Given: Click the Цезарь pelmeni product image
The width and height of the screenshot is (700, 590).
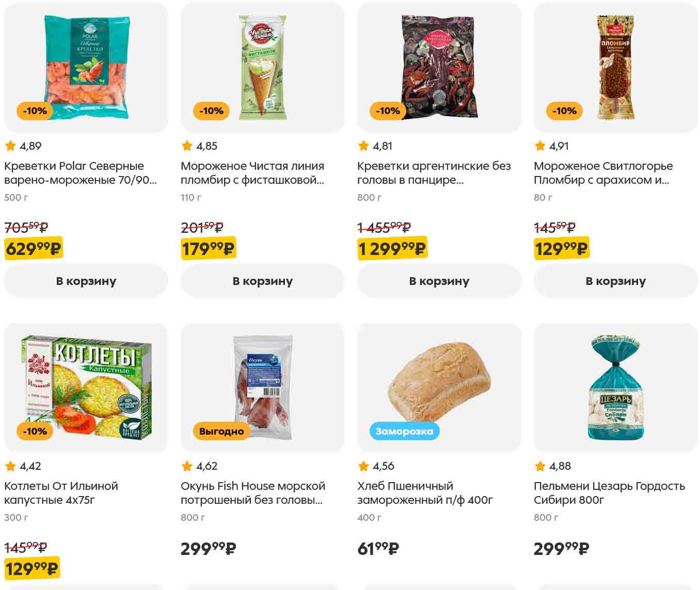Looking at the screenshot, I should click(615, 387).
